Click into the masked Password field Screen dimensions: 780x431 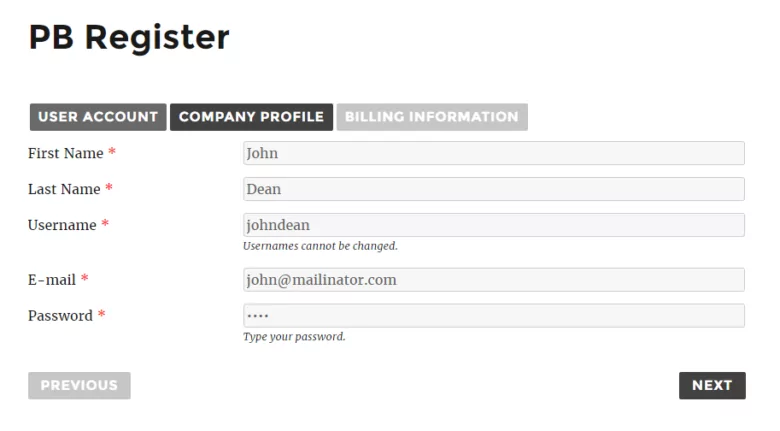pos(493,316)
